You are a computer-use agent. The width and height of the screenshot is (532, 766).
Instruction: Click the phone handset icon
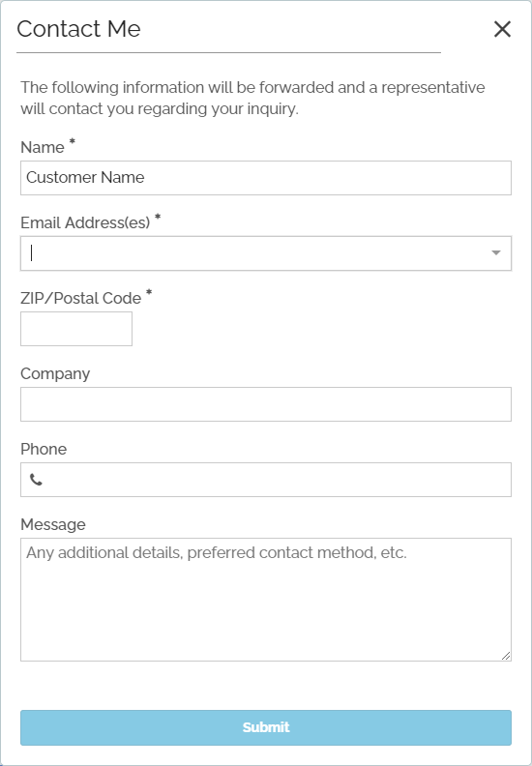(36, 480)
